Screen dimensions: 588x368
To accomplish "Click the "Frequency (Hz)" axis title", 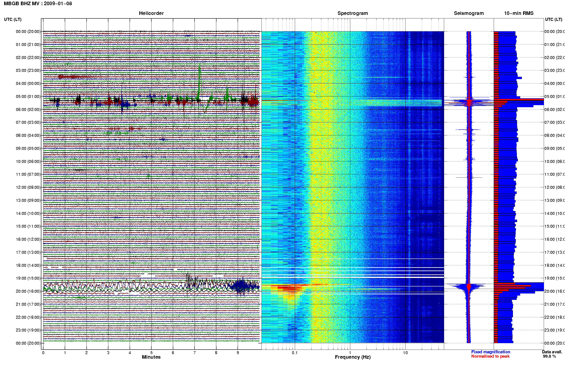I will 353,357.
